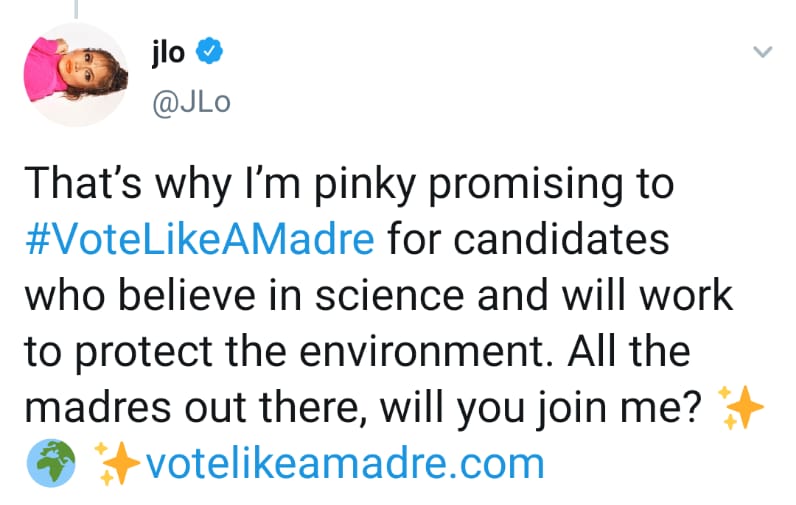Open the @JLo handle
Screen dimensions: 796x505
tap(190, 102)
